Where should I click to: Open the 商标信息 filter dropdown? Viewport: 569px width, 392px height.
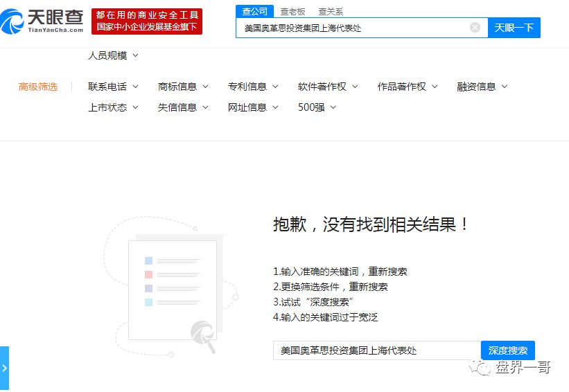[x=183, y=87]
